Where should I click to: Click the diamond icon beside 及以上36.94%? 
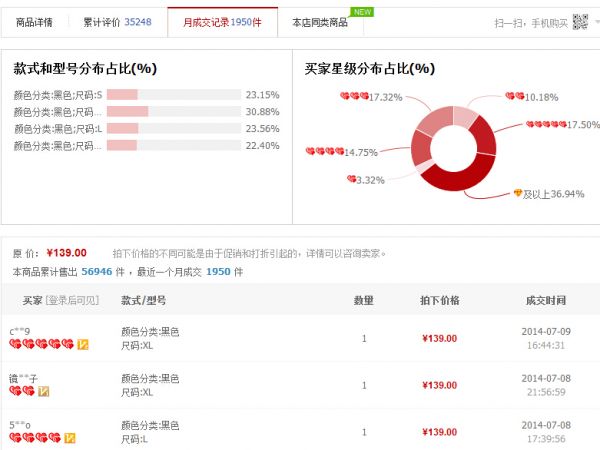point(518,192)
